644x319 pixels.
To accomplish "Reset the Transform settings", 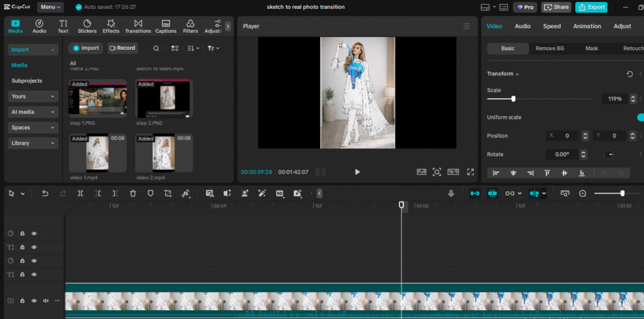I will (630, 74).
